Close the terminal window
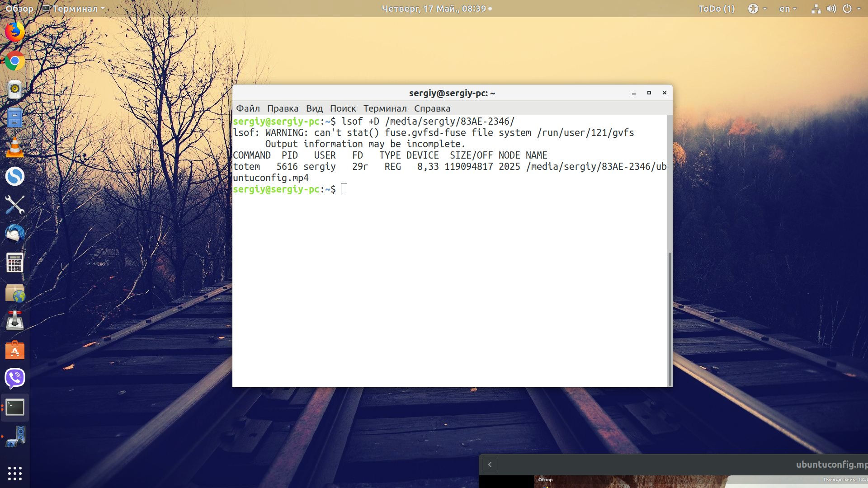This screenshot has height=488, width=868. tap(665, 93)
